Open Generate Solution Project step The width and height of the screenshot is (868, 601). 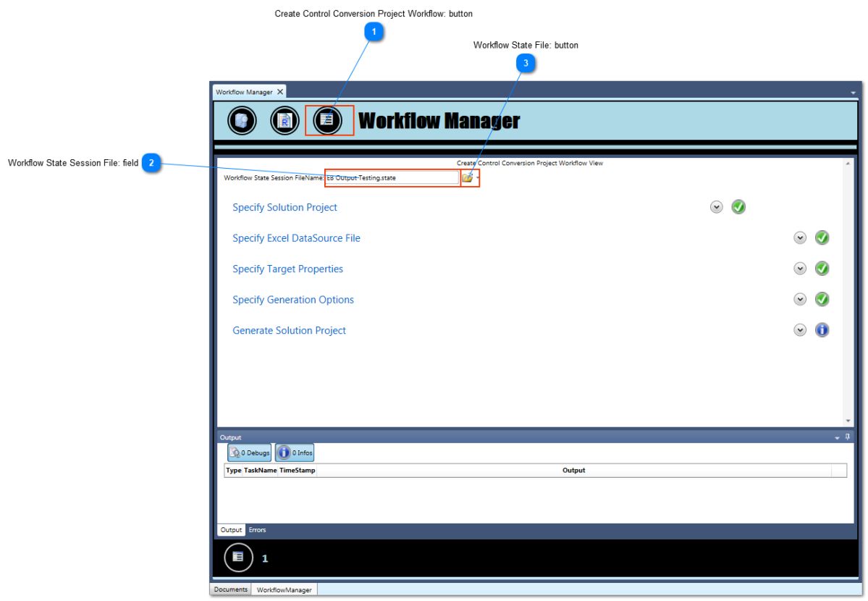tap(289, 330)
